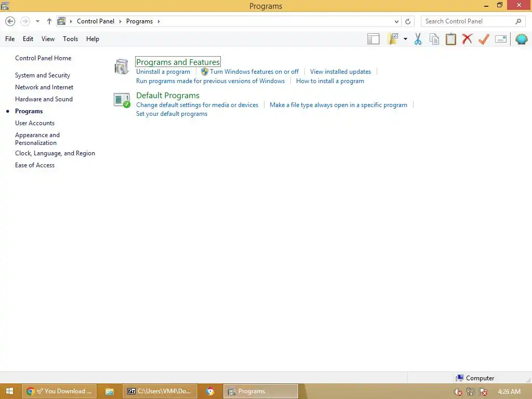Viewport: 532px width, 399px height.
Task: Open the dropdown arrow beside folder icon
Action: point(405,39)
